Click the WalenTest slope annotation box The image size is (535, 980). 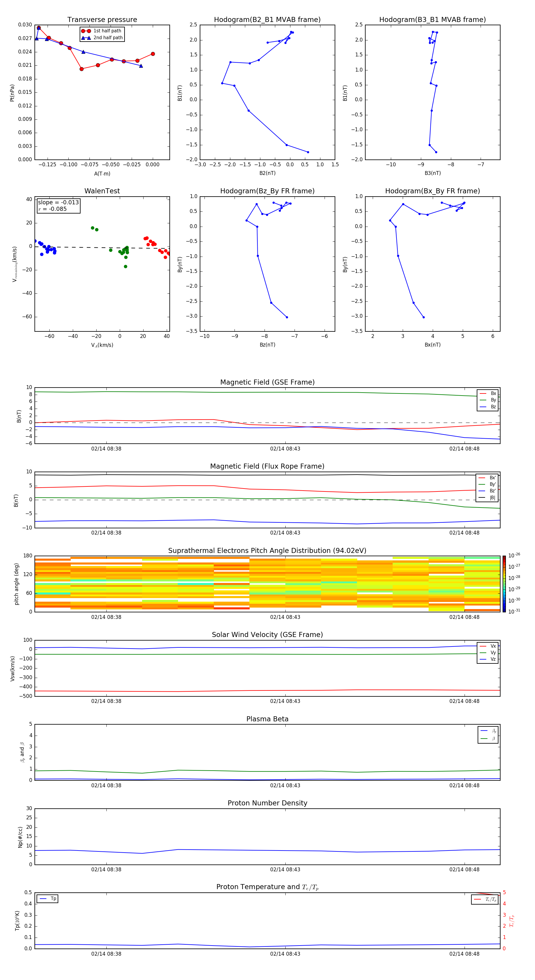click(x=58, y=206)
